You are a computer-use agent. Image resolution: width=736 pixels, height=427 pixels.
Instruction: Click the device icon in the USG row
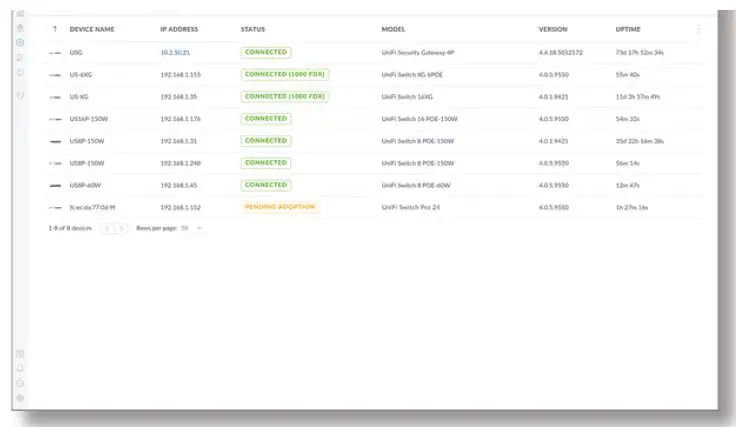click(55, 53)
